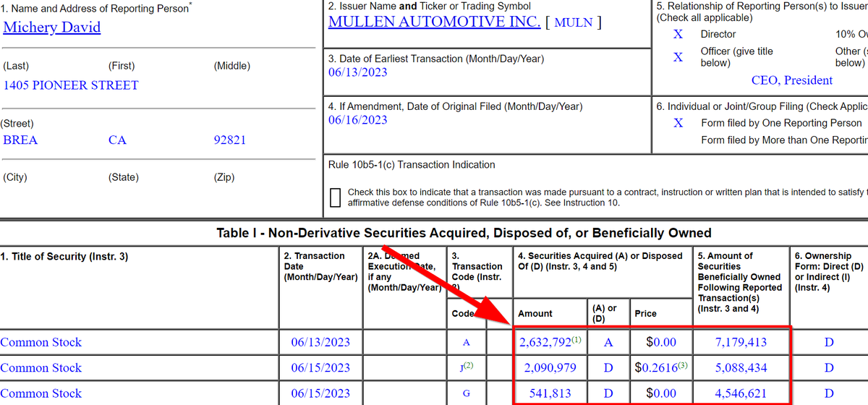Click the D disposed marker in 2,090,979 row
The width and height of the screenshot is (868, 405).
pyautogui.click(x=608, y=368)
